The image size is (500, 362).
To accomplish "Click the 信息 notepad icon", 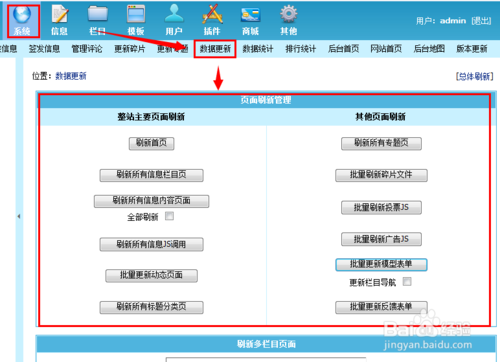I will pos(59,20).
